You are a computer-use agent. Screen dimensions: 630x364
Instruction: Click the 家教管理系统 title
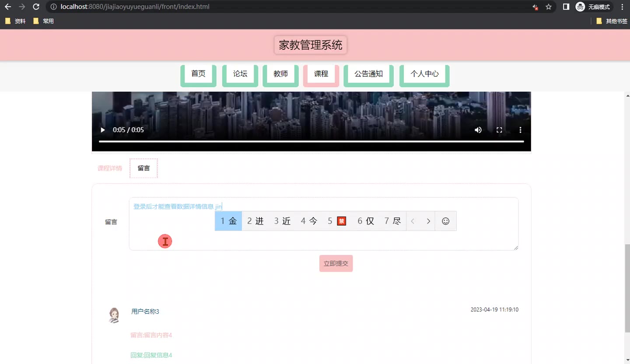pyautogui.click(x=311, y=45)
